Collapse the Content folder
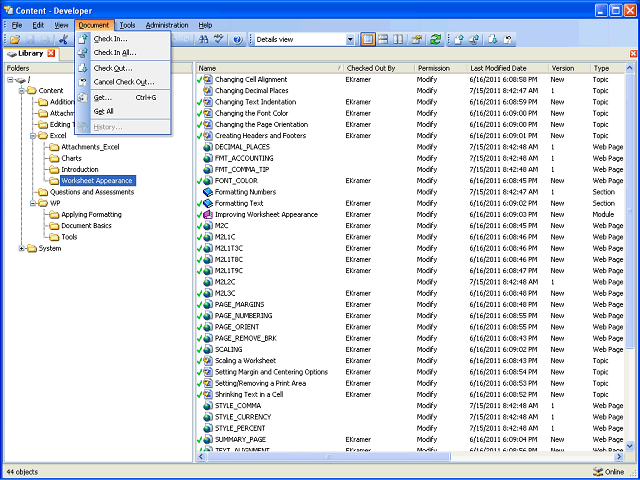The width and height of the screenshot is (640, 480). click(x=22, y=91)
